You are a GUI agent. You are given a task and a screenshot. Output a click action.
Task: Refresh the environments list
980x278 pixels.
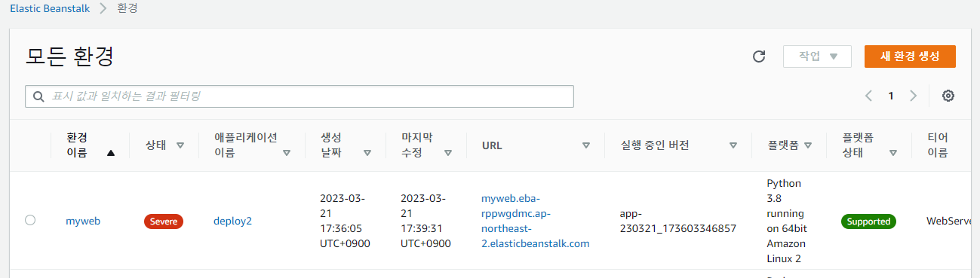(x=760, y=57)
